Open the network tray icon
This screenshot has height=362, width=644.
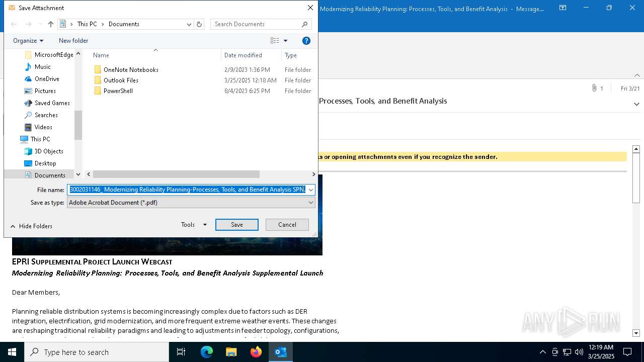567,352
